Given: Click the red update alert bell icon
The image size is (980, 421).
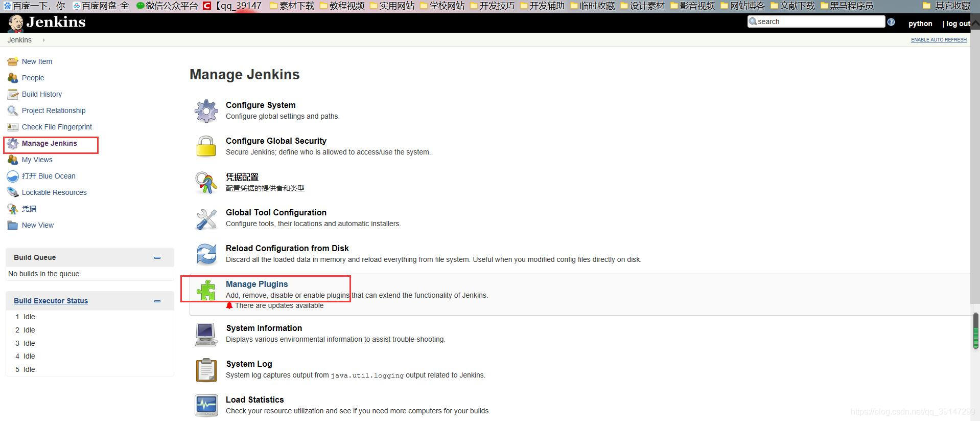Looking at the screenshot, I should (x=229, y=305).
